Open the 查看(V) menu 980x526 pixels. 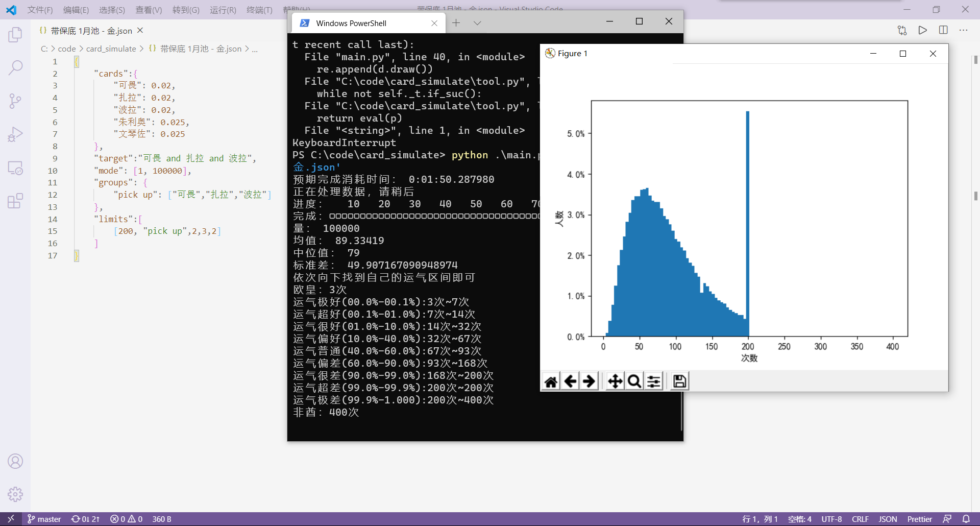tap(149, 10)
